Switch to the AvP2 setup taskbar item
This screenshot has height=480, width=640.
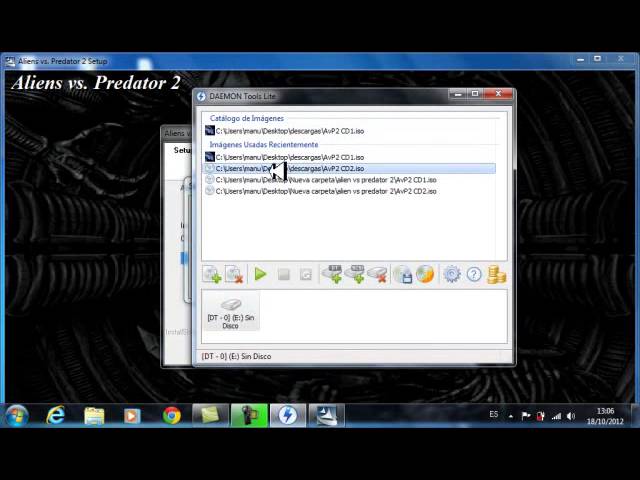click(x=327, y=416)
